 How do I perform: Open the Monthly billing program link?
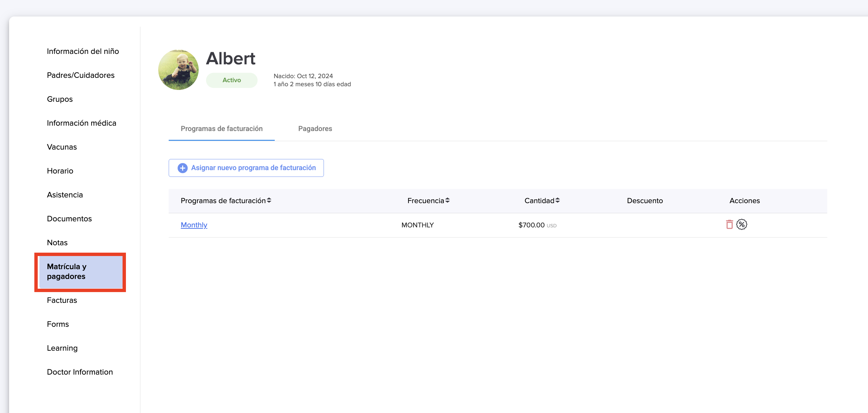pyautogui.click(x=194, y=225)
